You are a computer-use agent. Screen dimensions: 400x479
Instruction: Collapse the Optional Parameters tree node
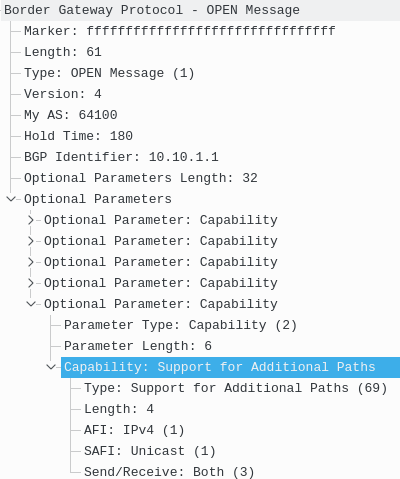click(x=11, y=199)
